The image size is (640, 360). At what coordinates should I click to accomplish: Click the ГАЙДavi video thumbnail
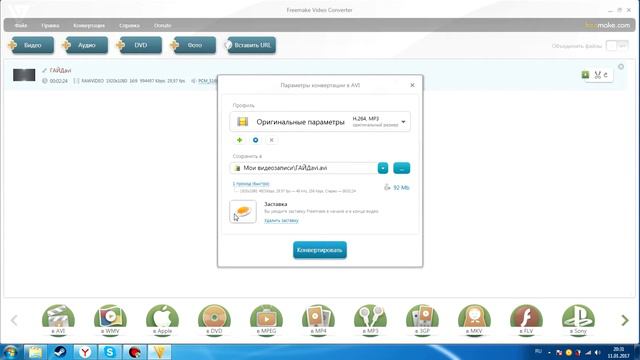(24, 75)
